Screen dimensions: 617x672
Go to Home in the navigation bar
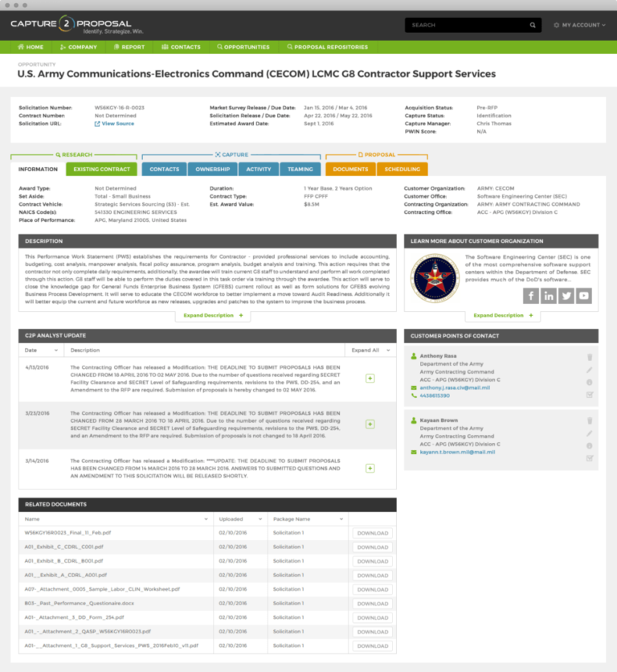[31, 47]
